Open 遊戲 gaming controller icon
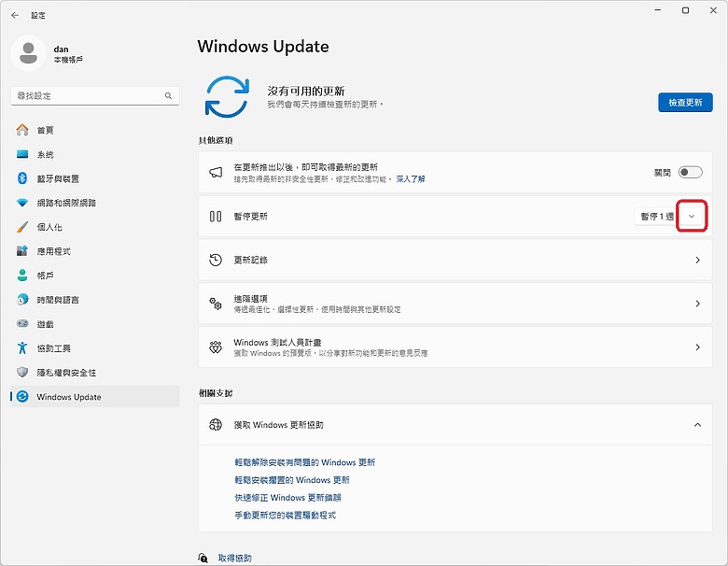 click(x=22, y=324)
